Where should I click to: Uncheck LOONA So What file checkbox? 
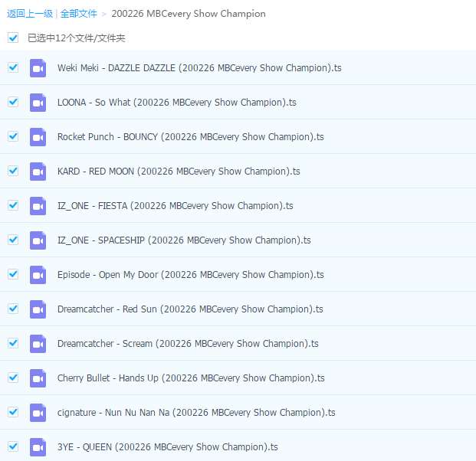point(13,102)
